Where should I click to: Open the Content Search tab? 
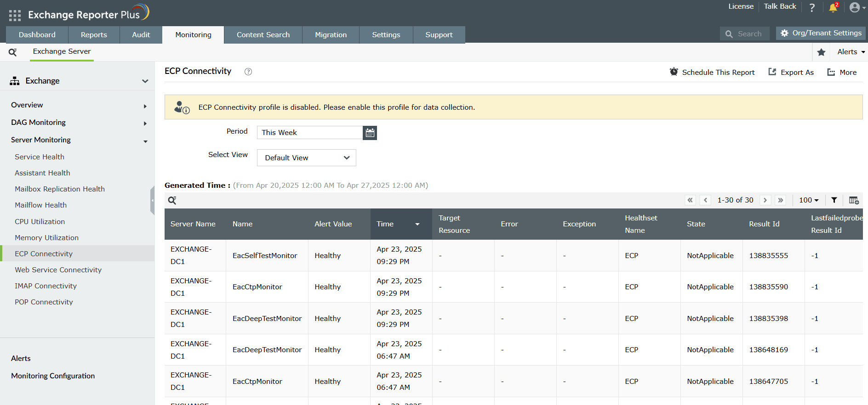click(x=263, y=35)
